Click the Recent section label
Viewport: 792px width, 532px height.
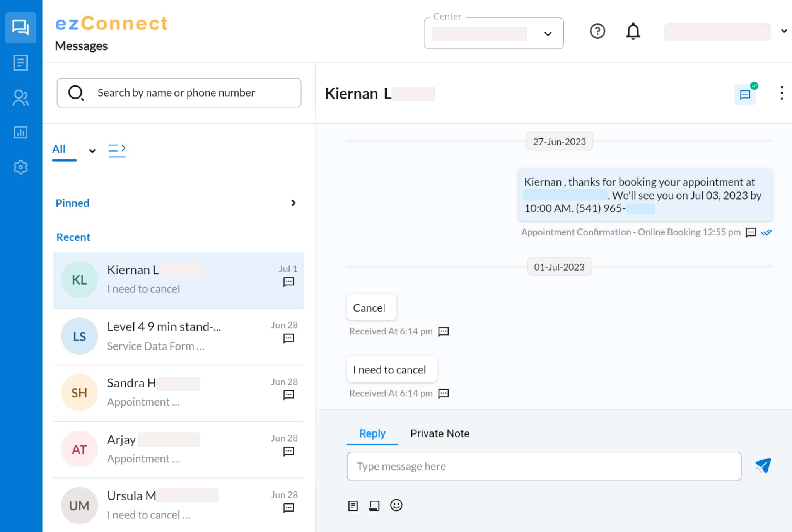coord(73,237)
